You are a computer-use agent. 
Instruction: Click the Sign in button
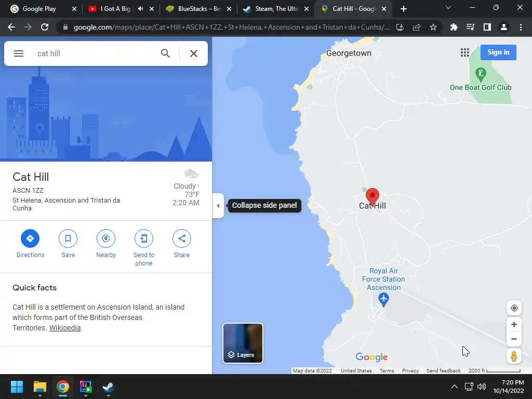pyautogui.click(x=498, y=52)
